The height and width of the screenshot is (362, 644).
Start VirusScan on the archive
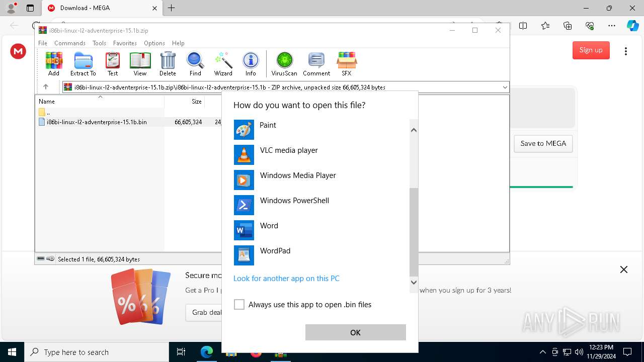(x=284, y=63)
